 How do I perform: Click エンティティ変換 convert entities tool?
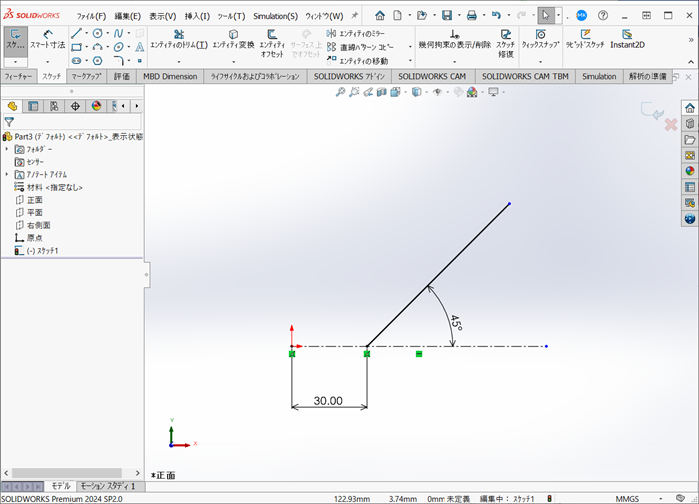(233, 40)
